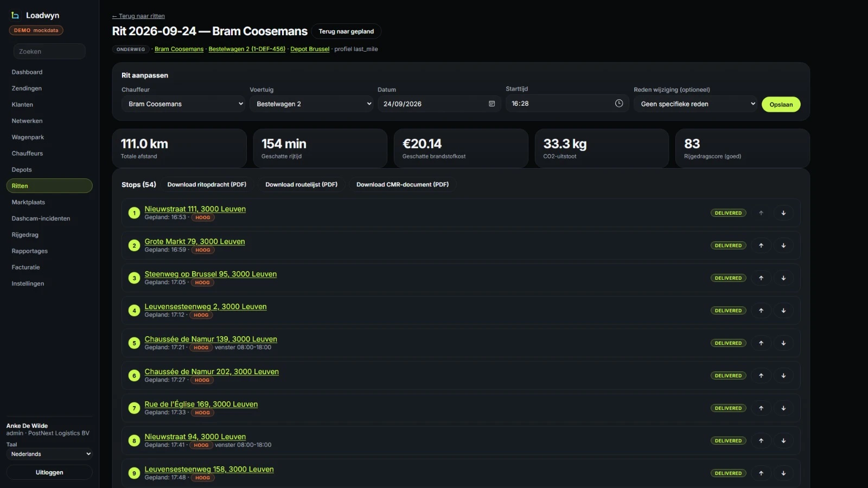This screenshot has height=488, width=868.
Task: Click Terug naar gepland button
Action: tap(346, 31)
